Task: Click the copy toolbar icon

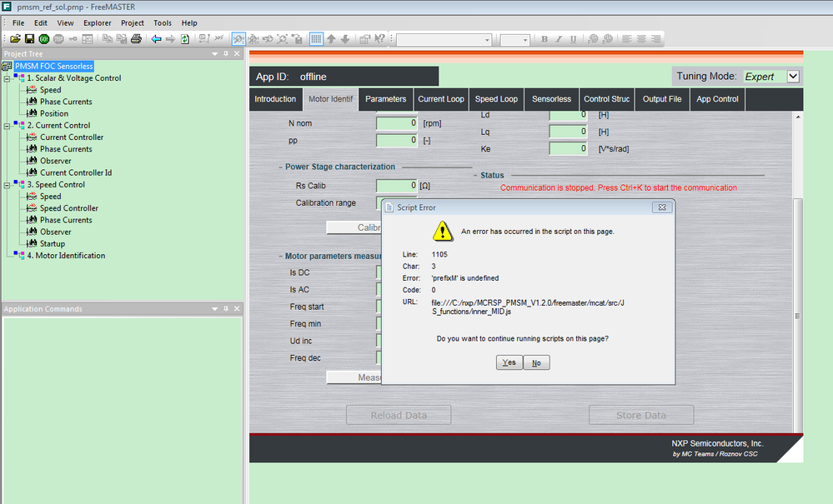Action: 108,38
